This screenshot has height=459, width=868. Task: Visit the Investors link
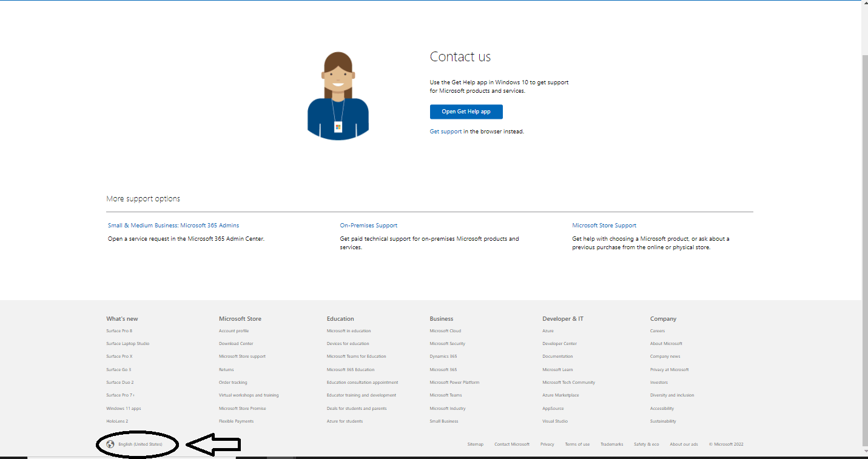tap(659, 383)
